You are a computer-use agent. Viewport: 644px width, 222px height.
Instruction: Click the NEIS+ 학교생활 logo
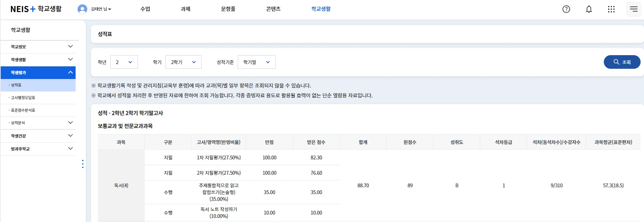pos(36,9)
